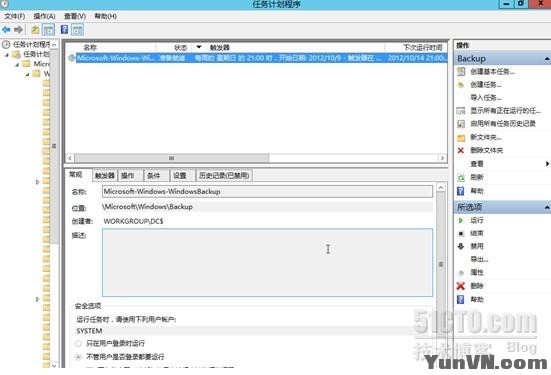Click the left arrow of task list scrollbar
551x375 pixels.
click(x=70, y=158)
